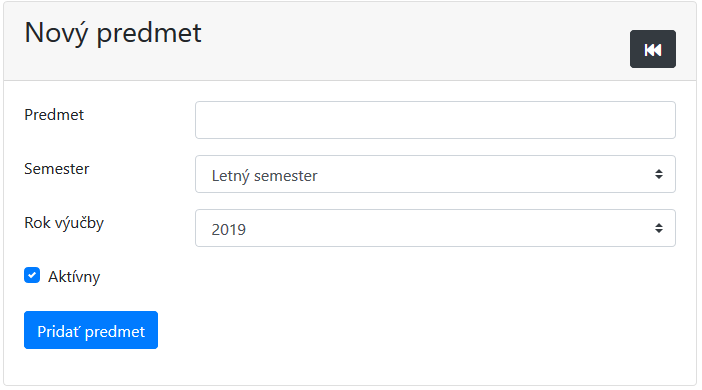Click the Predmet field label

[x=54, y=115]
